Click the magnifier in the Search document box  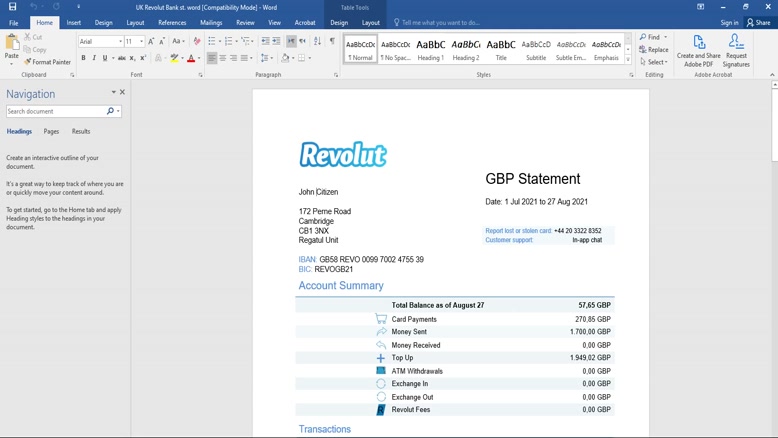pos(110,111)
